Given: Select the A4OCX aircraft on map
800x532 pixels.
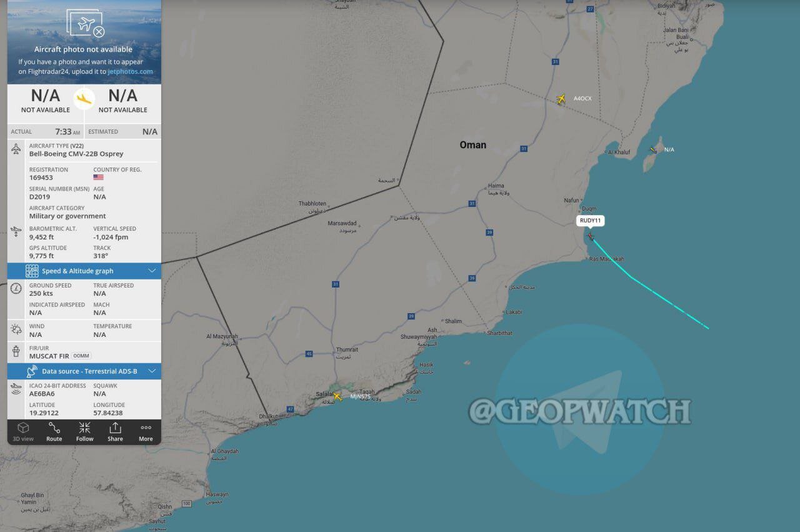Looking at the screenshot, I should pos(561,99).
